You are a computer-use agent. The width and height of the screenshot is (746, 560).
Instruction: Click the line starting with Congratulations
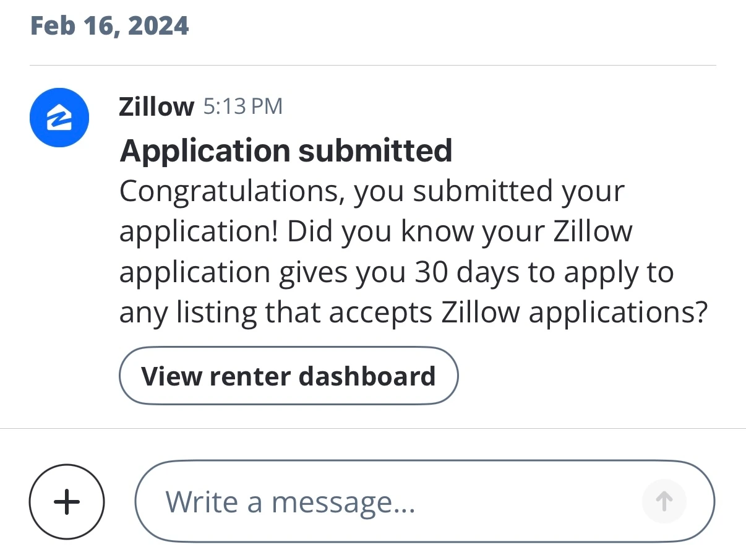372,191
